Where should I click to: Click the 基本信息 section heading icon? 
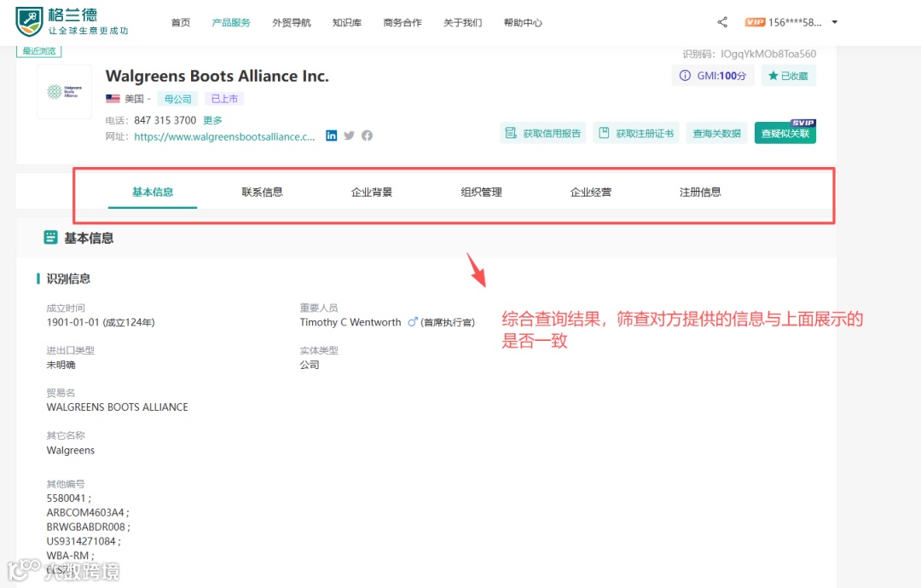[x=50, y=237]
